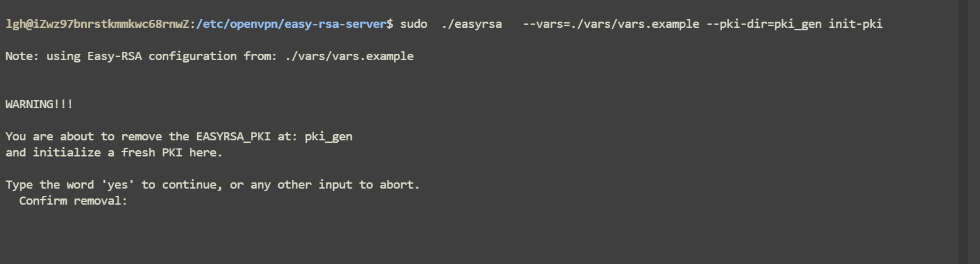Viewport: 980px width, 264px height.
Task: Click the 'Confirm removal:' label
Action: (73, 201)
